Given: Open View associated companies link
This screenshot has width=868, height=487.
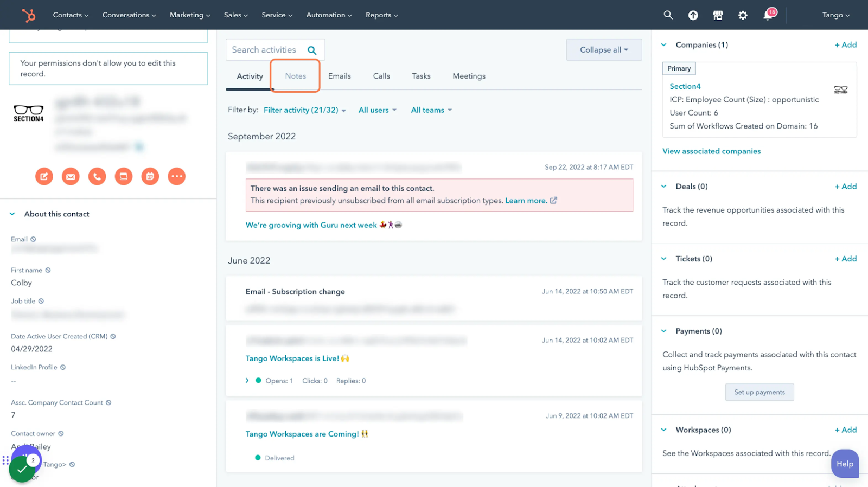Looking at the screenshot, I should point(711,151).
